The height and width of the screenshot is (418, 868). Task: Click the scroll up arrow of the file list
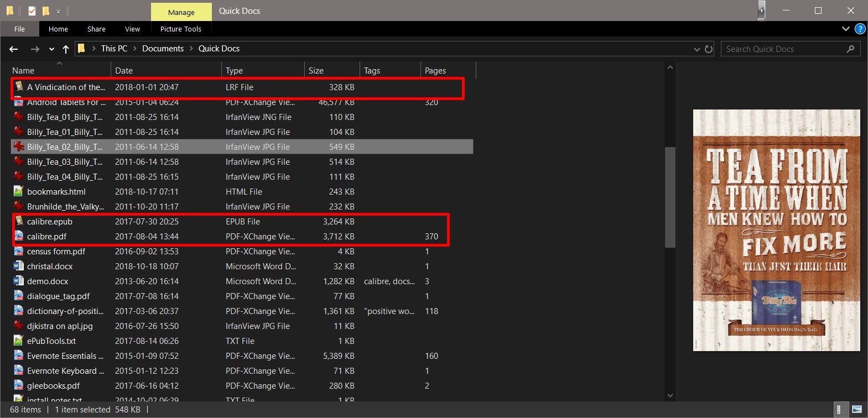click(x=670, y=67)
